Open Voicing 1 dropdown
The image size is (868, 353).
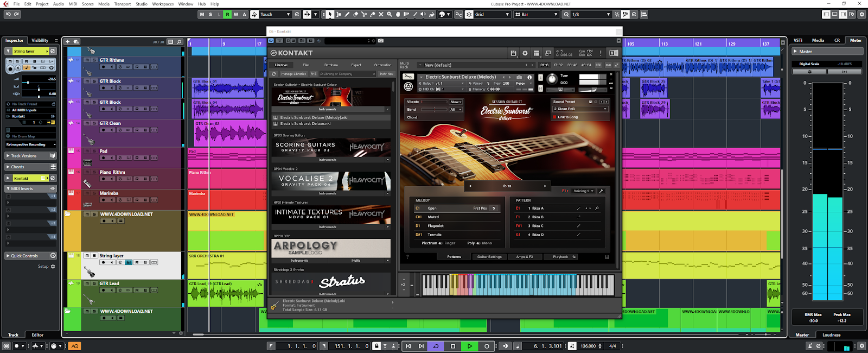tap(584, 191)
